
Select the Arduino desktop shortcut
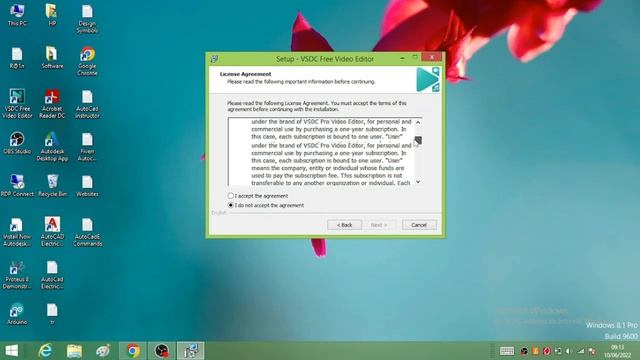click(17, 314)
